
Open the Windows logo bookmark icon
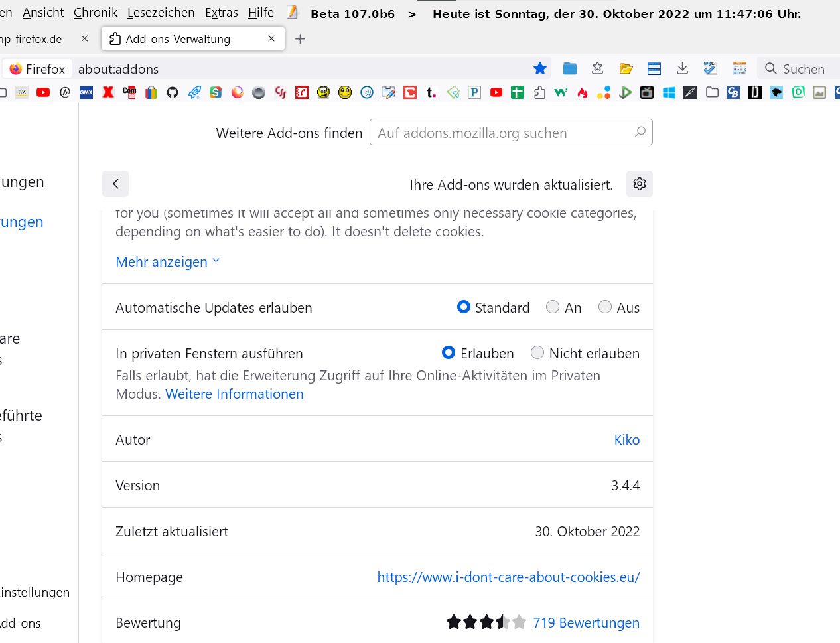tap(669, 92)
